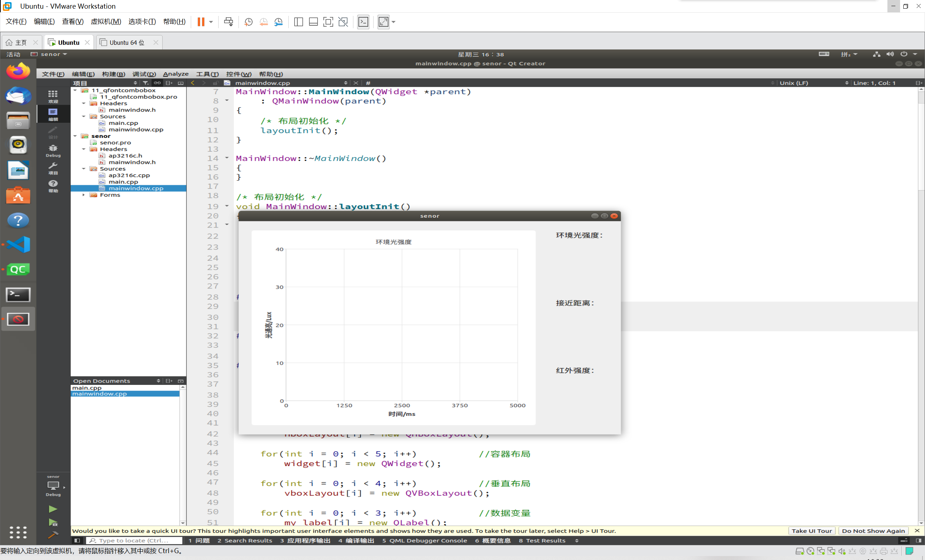Expand the Forms folder
The image size is (925, 560).
tap(84, 195)
